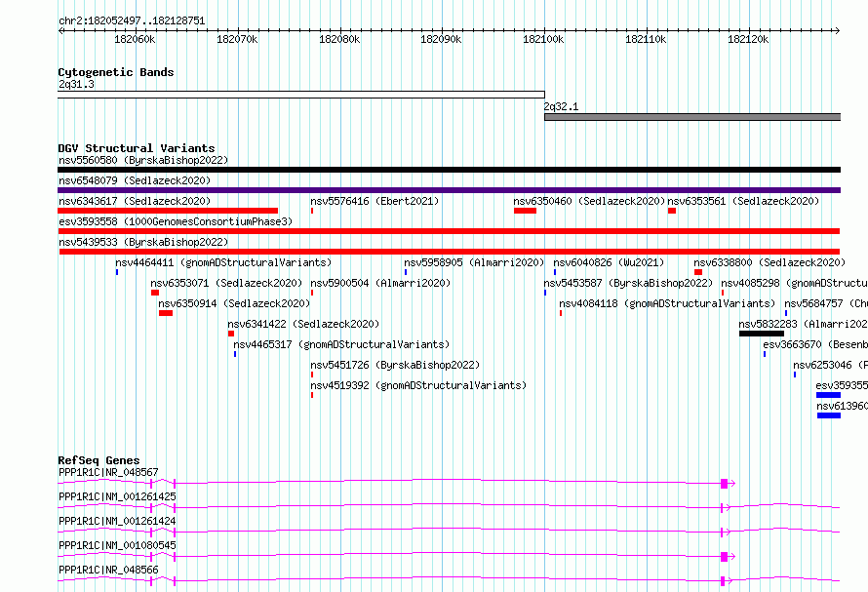Select the nsv6350460 (Sedlazeck2020) label

pyautogui.click(x=589, y=201)
